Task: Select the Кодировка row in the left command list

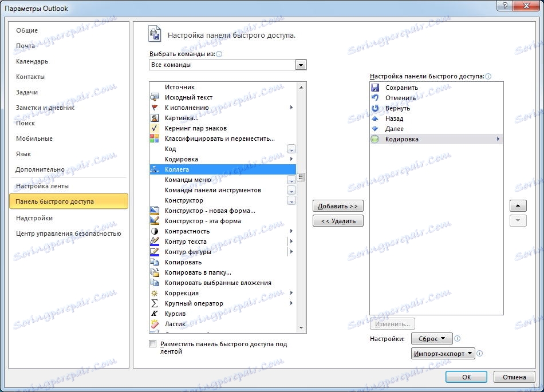Action: [223, 159]
